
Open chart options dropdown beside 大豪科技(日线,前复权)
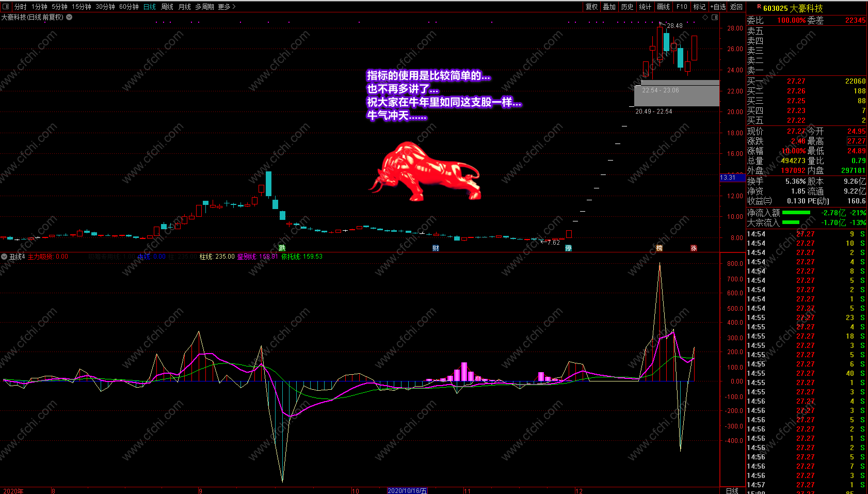69,17
